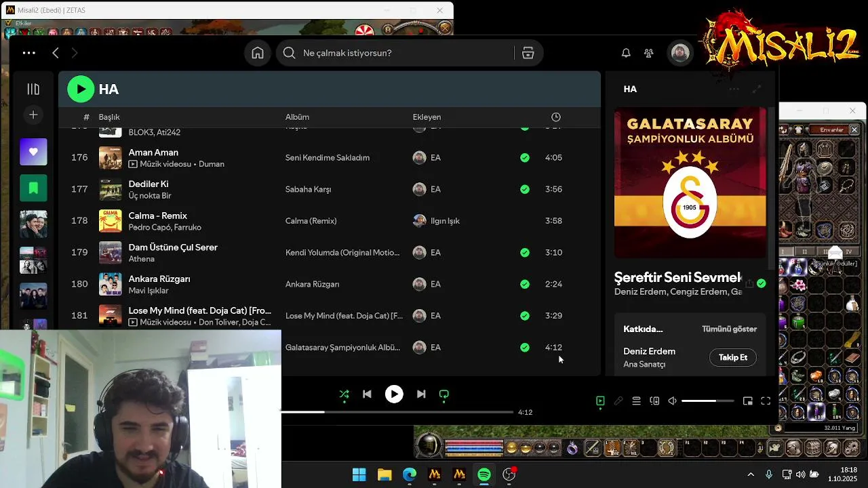Screen dimensions: 868x488
Task: Collapse Your Library sidebar icon
Action: tap(33, 89)
